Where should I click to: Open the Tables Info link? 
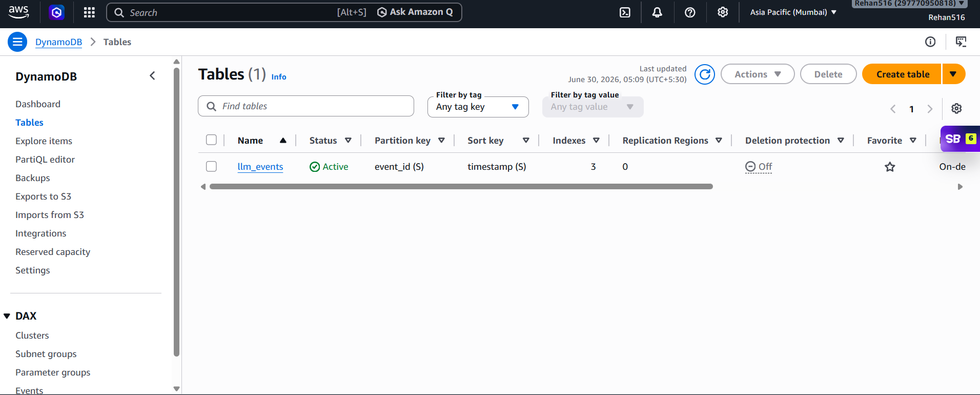[x=279, y=77]
